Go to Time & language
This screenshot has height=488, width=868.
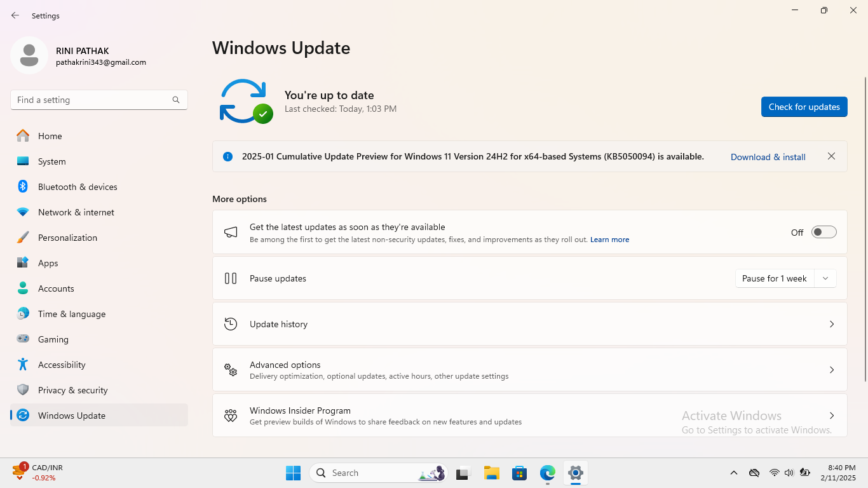point(99,314)
